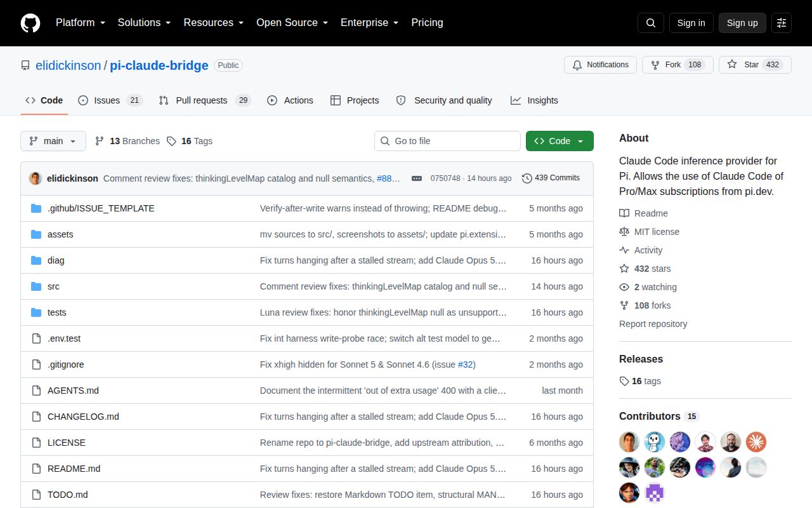This screenshot has height=508, width=812.
Task: Click the MIT license scale icon
Action: (x=624, y=232)
